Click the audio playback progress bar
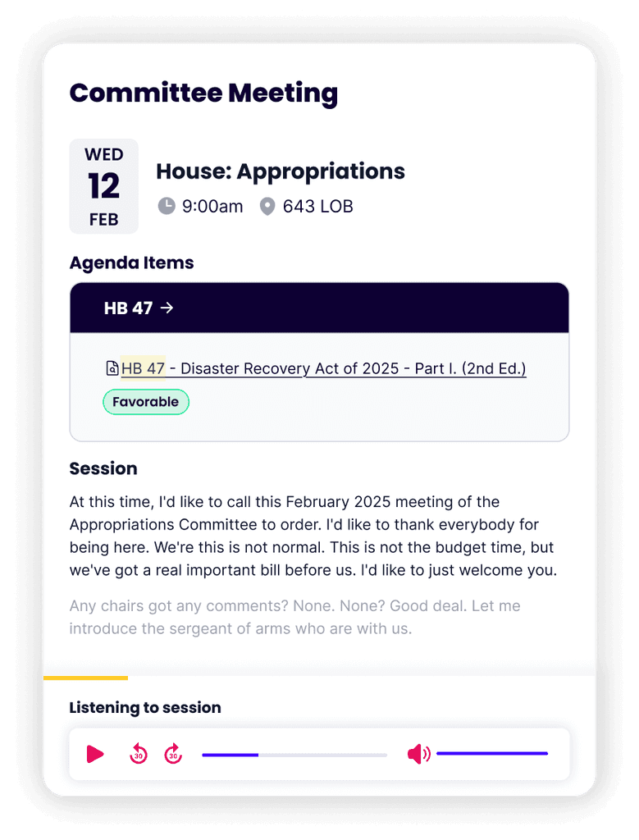The height and width of the screenshot is (840, 639). pos(294,754)
